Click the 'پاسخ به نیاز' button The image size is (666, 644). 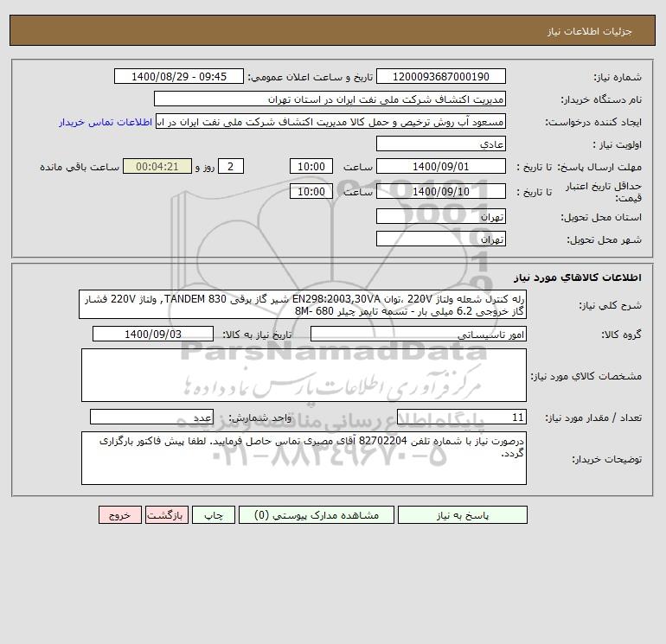(462, 515)
